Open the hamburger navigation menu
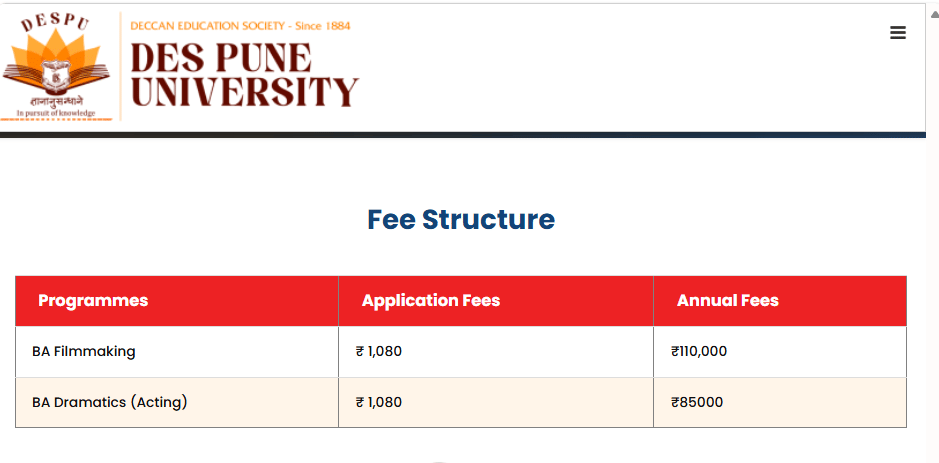Image resolution: width=939 pixels, height=463 pixels. (x=898, y=33)
